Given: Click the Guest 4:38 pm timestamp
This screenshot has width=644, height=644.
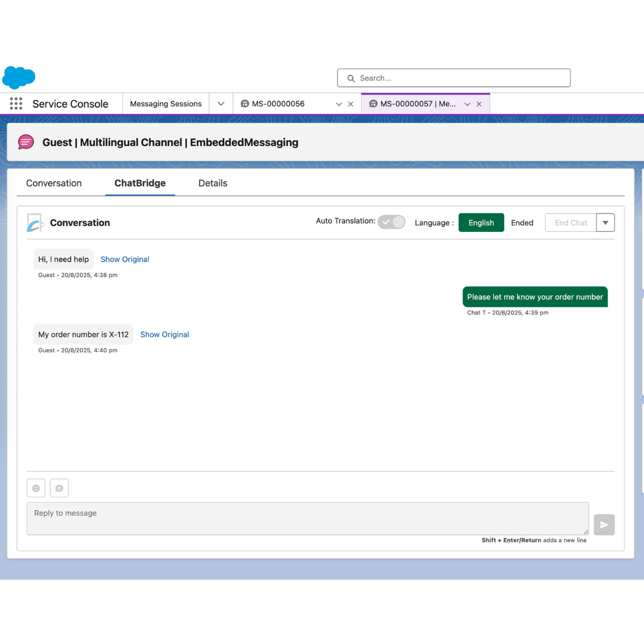Looking at the screenshot, I should (78, 275).
